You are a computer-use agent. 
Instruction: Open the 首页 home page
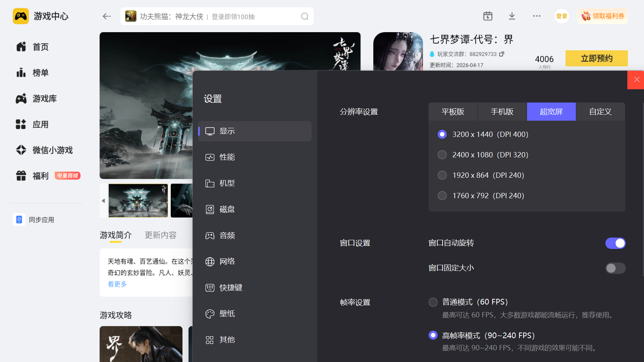[x=33, y=47]
